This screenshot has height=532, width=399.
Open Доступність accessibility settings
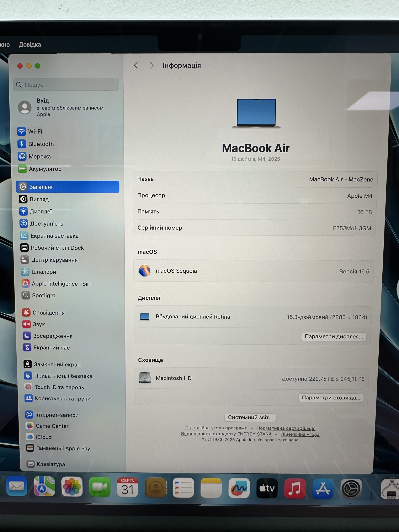point(41,223)
